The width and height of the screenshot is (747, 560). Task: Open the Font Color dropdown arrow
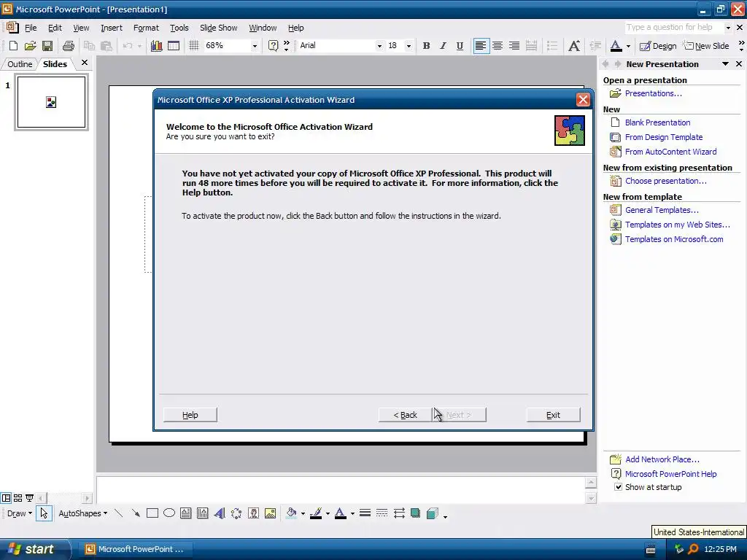click(628, 46)
